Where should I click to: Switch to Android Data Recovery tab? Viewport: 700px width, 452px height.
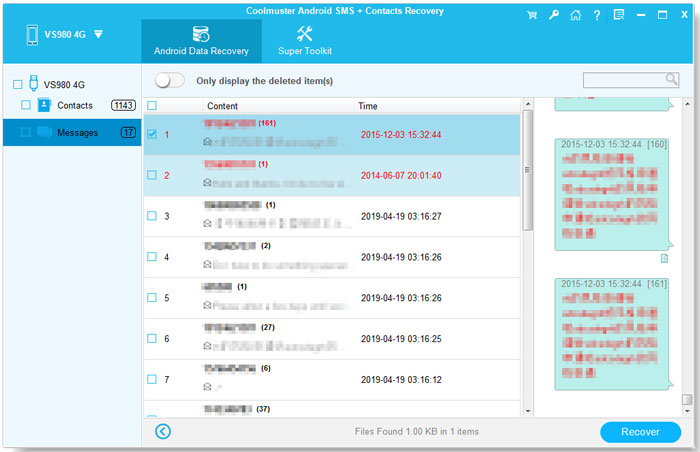tap(201, 41)
